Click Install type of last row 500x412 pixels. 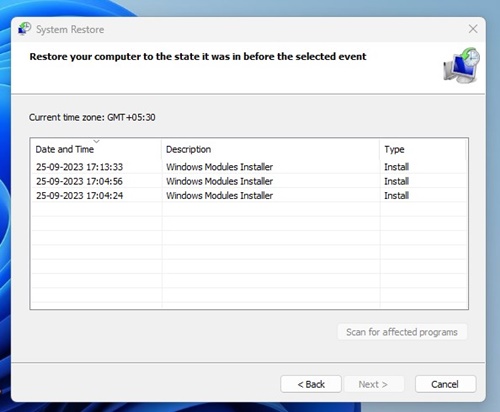(x=396, y=195)
